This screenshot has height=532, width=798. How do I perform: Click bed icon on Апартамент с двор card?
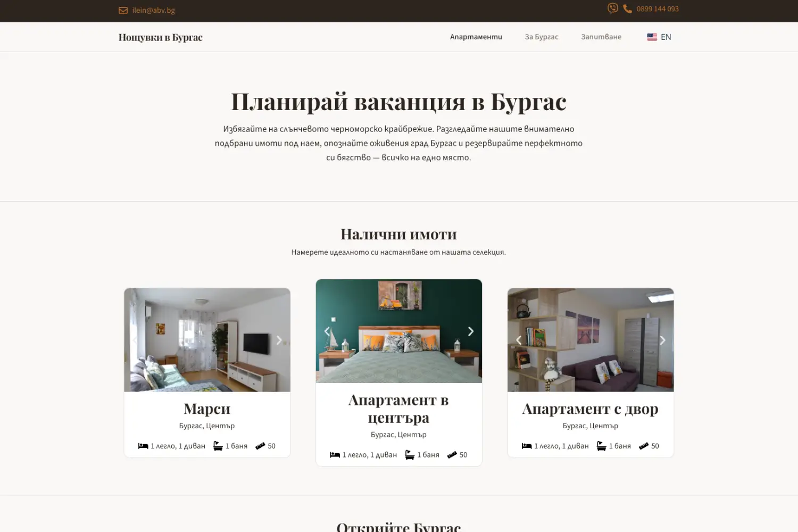click(527, 446)
